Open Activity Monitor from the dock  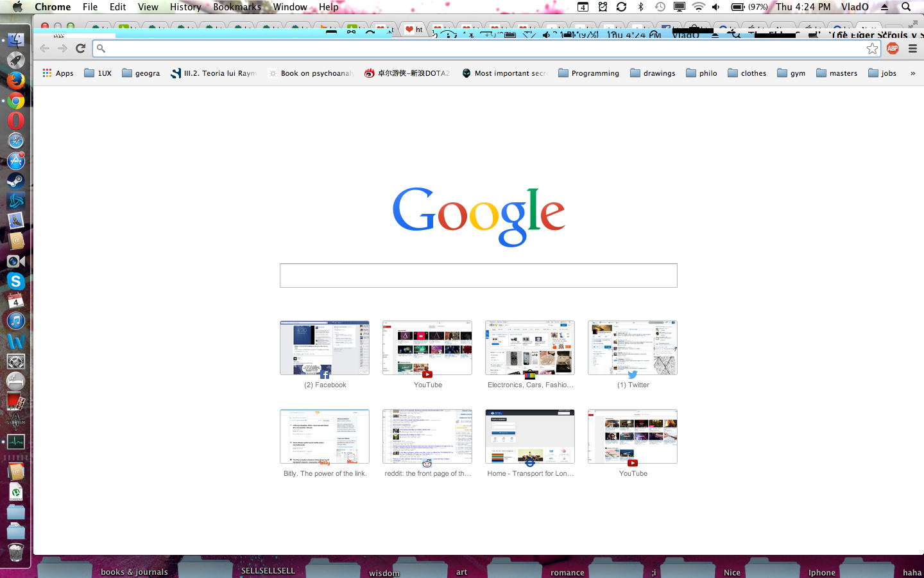point(15,442)
